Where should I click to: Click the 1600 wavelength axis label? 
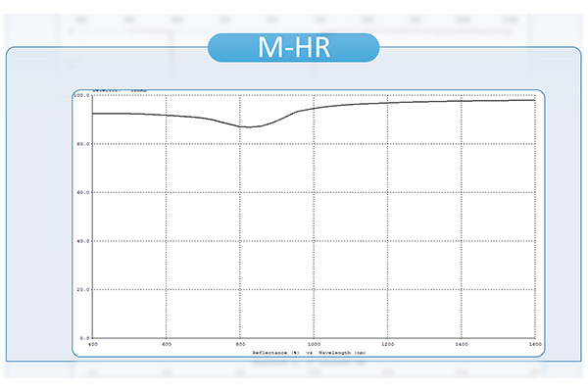click(x=535, y=344)
